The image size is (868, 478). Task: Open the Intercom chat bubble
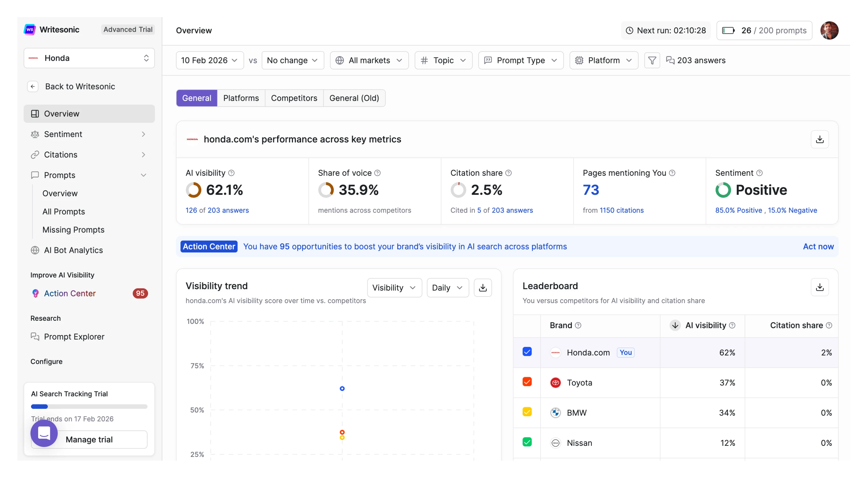point(44,433)
